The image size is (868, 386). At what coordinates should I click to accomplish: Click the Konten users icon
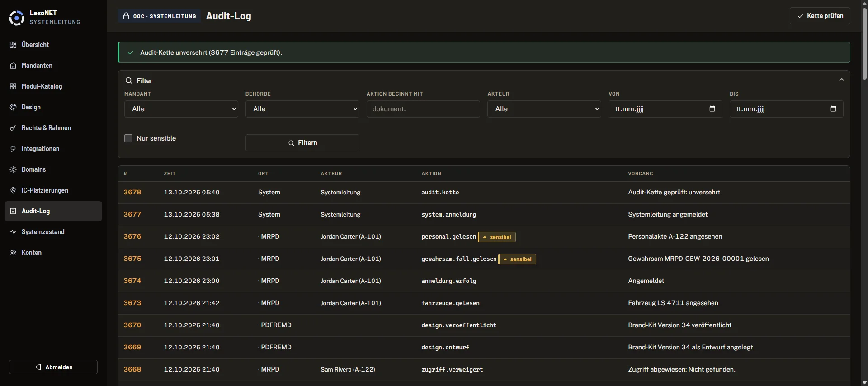tap(13, 253)
